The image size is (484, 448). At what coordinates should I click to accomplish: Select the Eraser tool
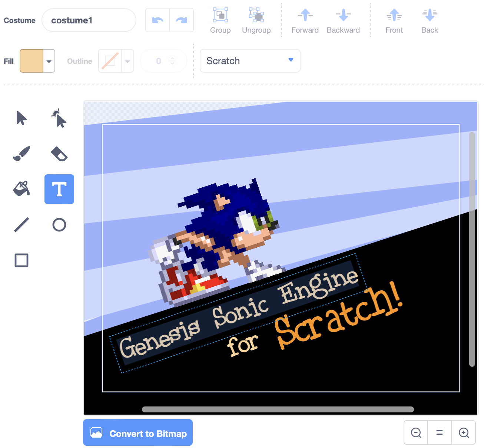tap(59, 154)
